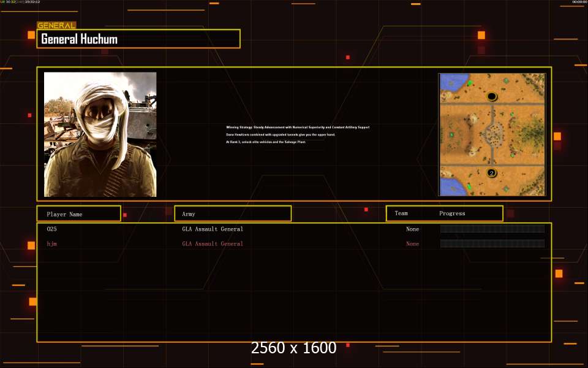Click General Huchum's portrait image
The height and width of the screenshot is (368, 588).
click(100, 134)
